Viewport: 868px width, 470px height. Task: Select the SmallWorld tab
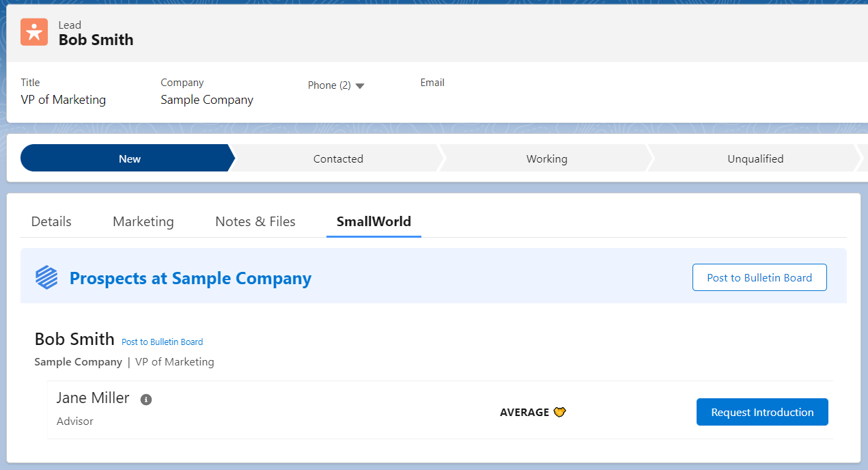coord(373,221)
